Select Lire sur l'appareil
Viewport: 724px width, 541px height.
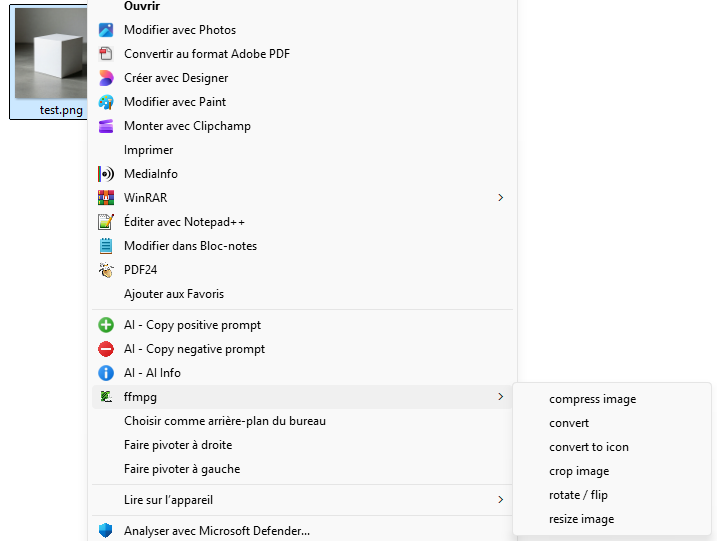point(302,500)
